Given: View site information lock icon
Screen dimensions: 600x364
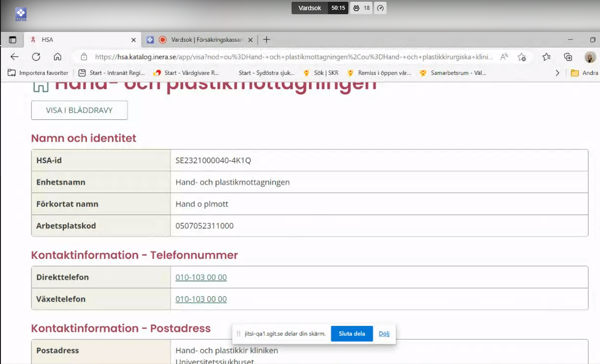Looking at the screenshot, I should point(83,57).
